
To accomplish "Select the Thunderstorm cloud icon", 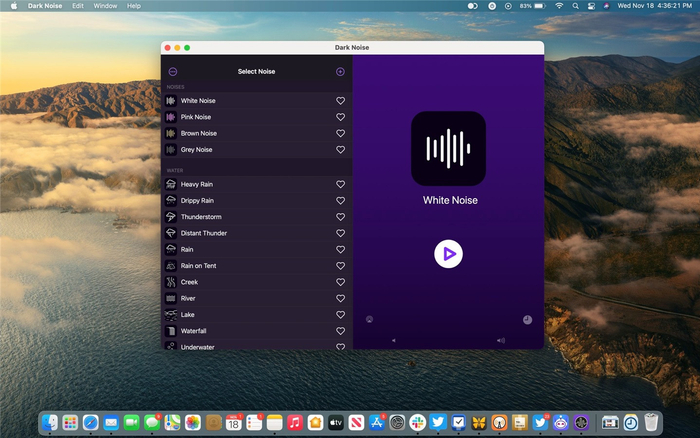I will point(171,217).
